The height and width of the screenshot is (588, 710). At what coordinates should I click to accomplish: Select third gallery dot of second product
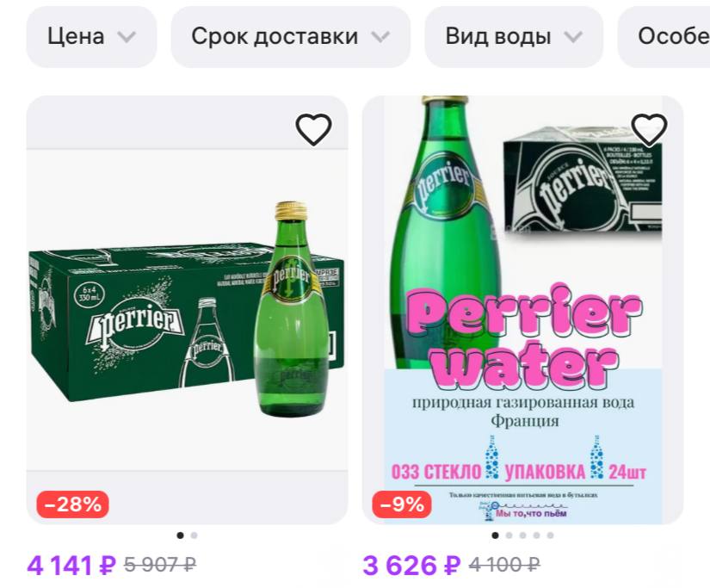pyautogui.click(x=522, y=535)
